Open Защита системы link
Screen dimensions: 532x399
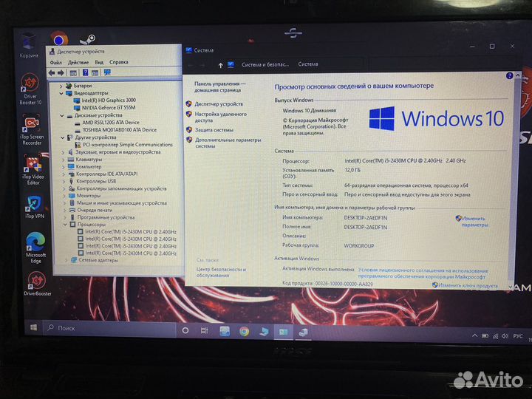click(214, 129)
